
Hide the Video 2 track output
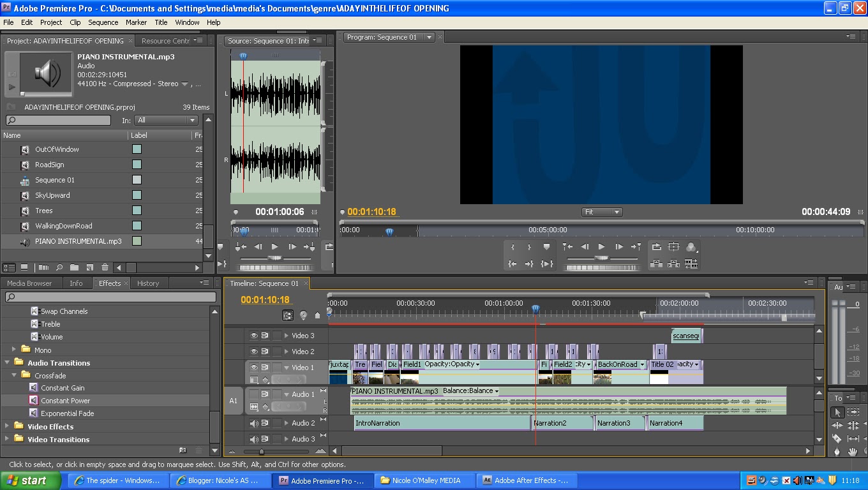[x=253, y=352]
